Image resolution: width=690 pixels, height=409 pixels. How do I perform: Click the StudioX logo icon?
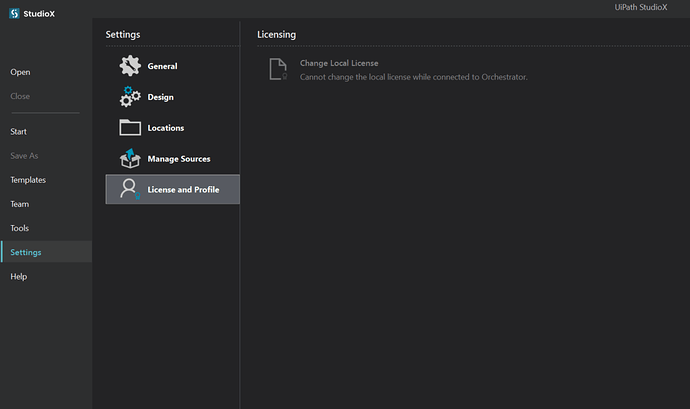coord(15,15)
